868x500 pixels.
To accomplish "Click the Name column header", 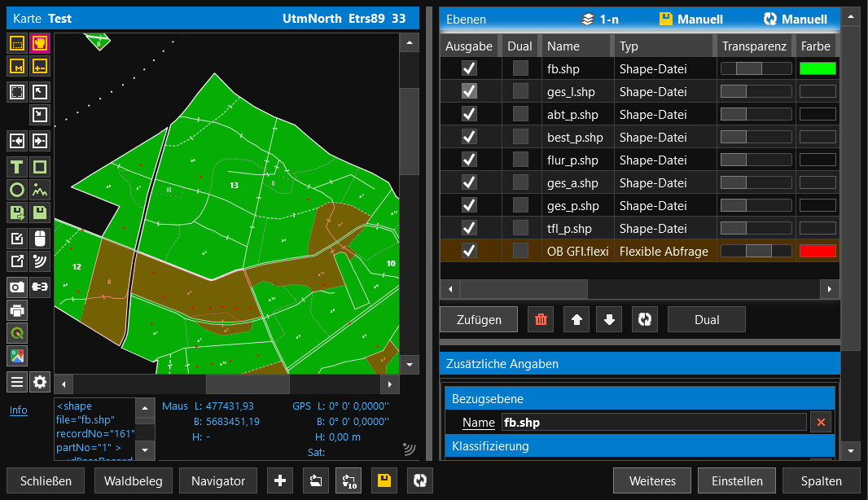I will coord(563,46).
